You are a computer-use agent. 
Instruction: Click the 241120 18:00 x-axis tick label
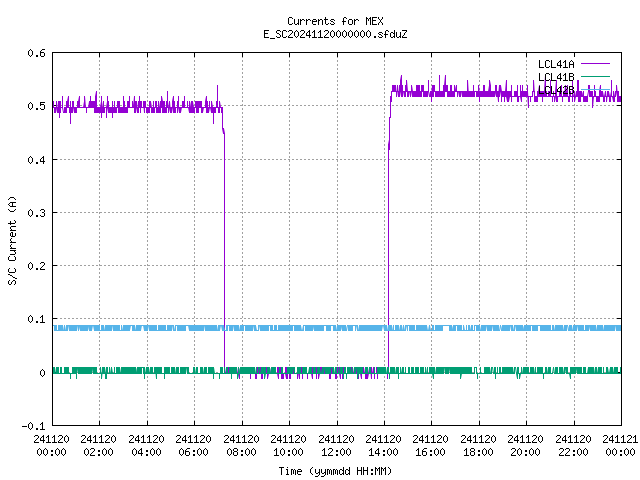tap(478, 446)
